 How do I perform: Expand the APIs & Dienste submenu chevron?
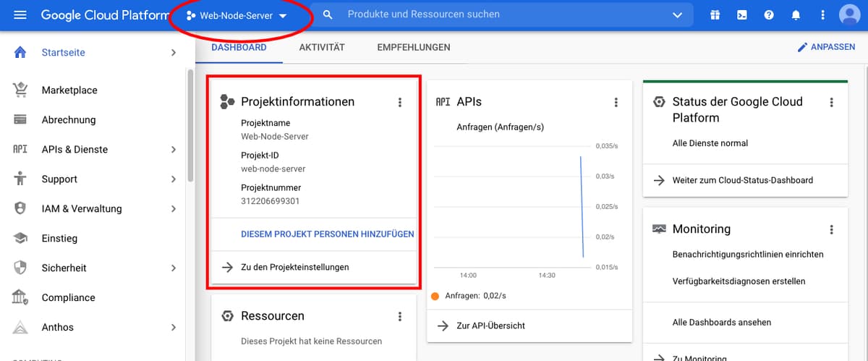[x=173, y=150]
